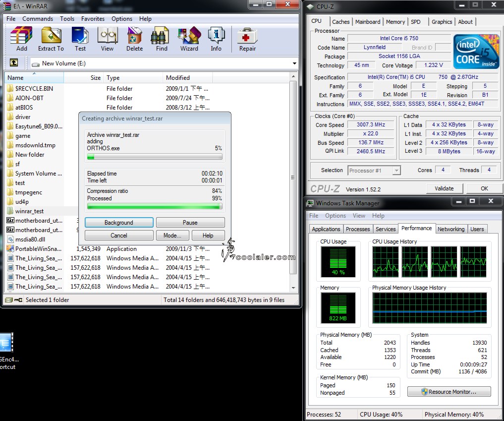
Task: Run the Test archive tool icon
Action: 80,35
